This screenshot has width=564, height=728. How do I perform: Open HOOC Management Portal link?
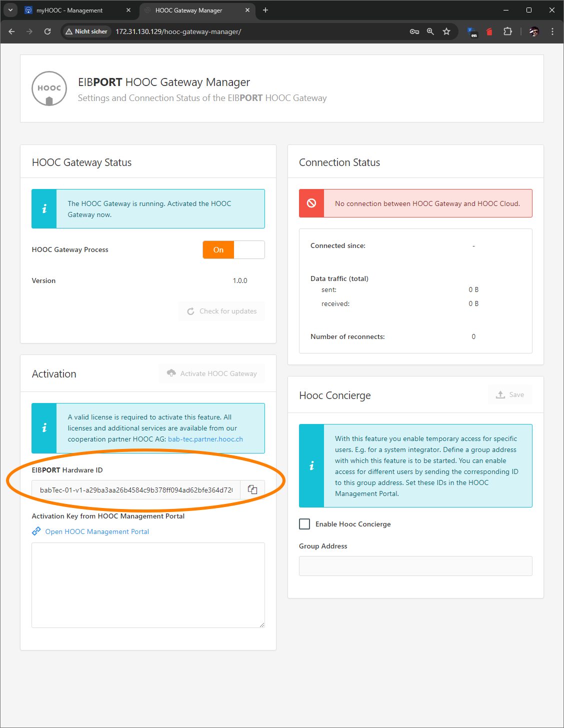coord(97,531)
